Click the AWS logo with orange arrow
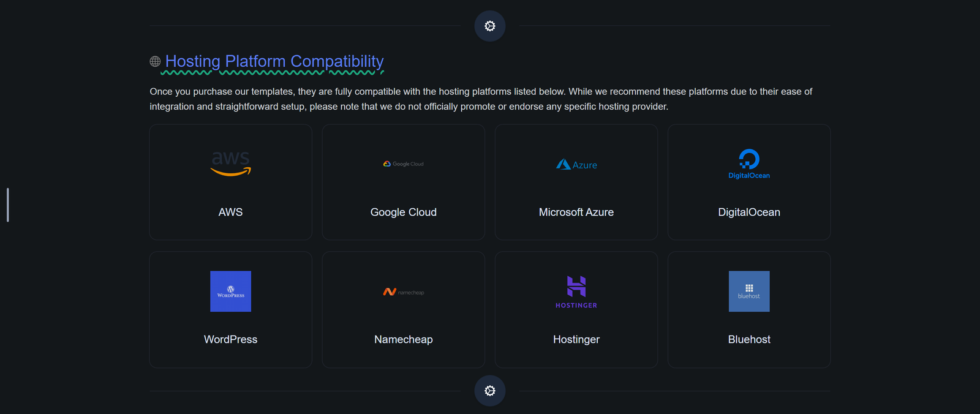 point(230,164)
